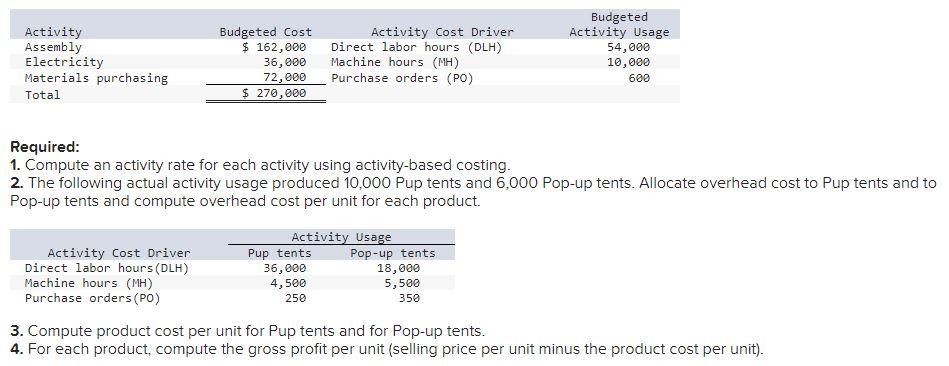The width and height of the screenshot is (949, 366).
Task: Click the 'Pup tents' column header
Action: [x=280, y=253]
